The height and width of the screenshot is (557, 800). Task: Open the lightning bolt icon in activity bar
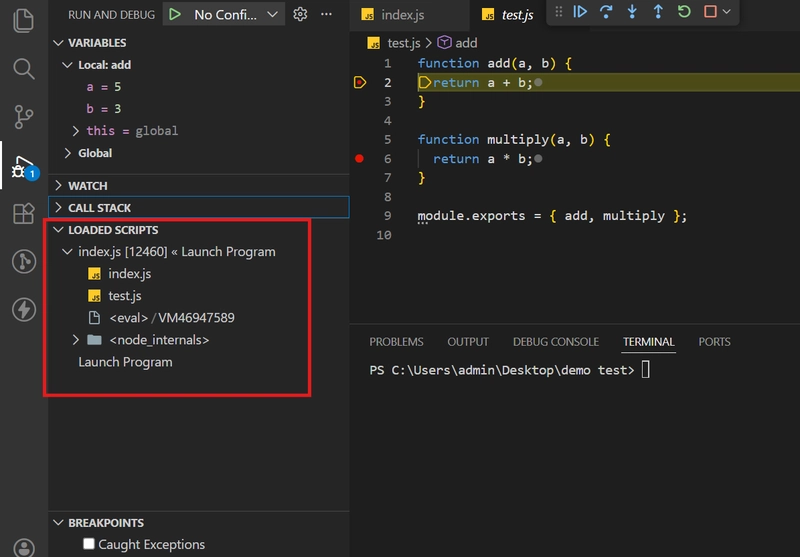click(23, 310)
